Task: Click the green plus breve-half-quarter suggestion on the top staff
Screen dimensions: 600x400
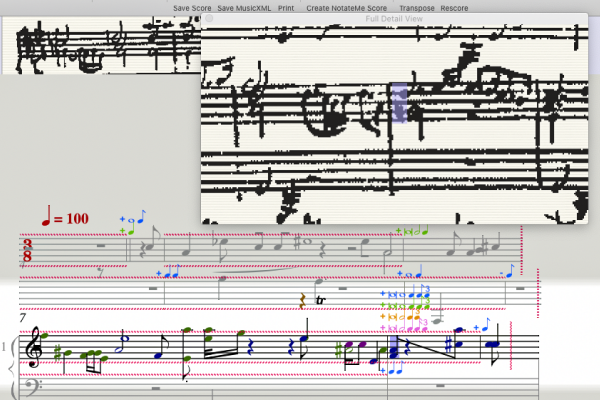Action: [x=412, y=231]
